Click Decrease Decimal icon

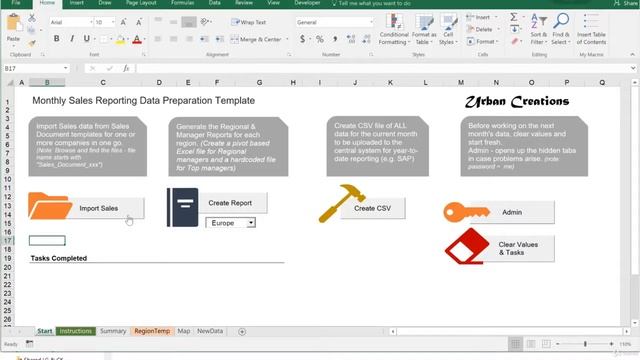366,39
